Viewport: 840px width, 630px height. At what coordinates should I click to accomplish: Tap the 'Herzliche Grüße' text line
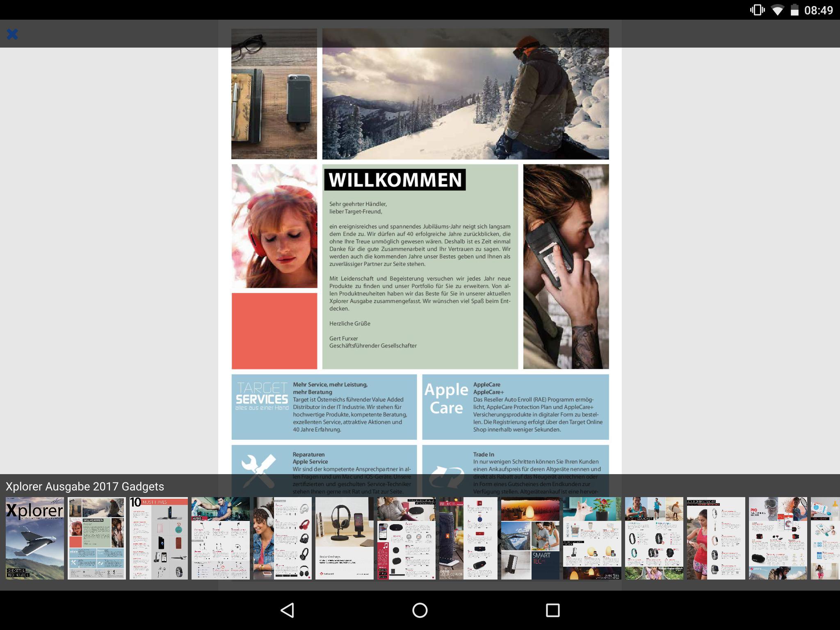[x=350, y=324]
